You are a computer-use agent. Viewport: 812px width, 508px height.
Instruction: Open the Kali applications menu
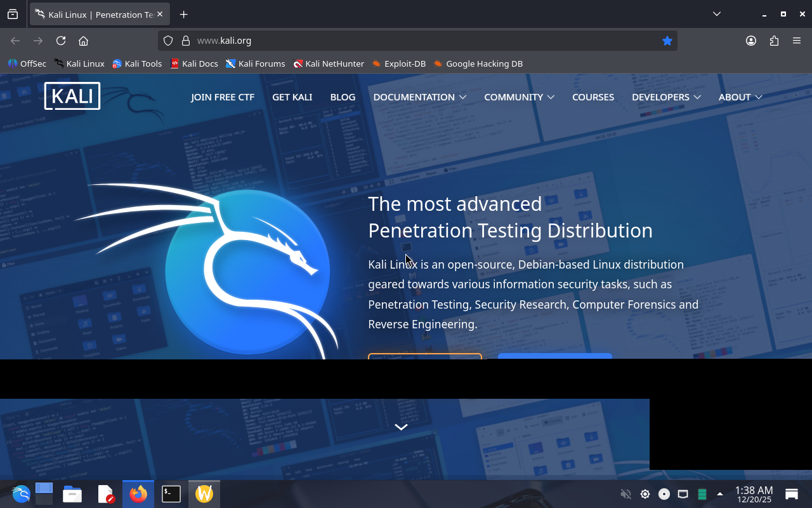pyautogui.click(x=21, y=494)
